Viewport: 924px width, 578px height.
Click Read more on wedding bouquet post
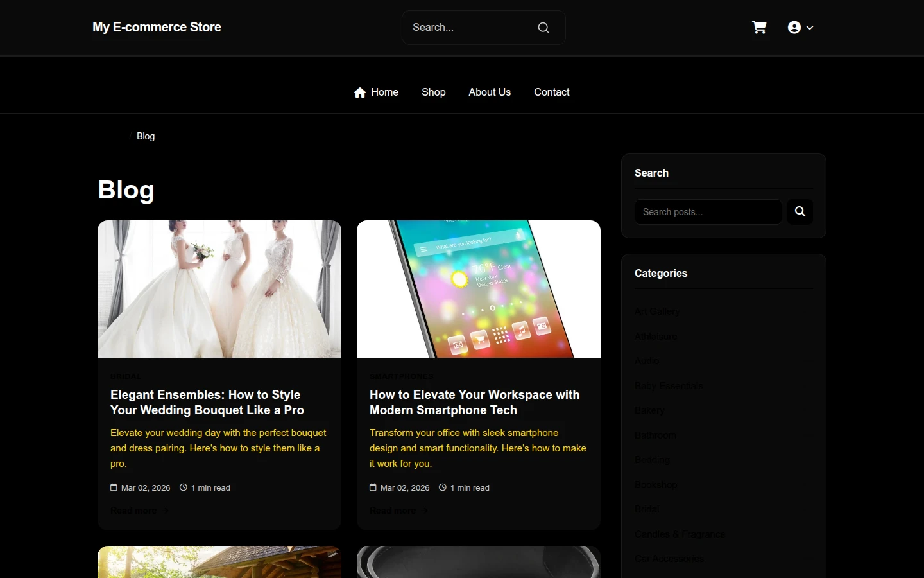click(133, 511)
